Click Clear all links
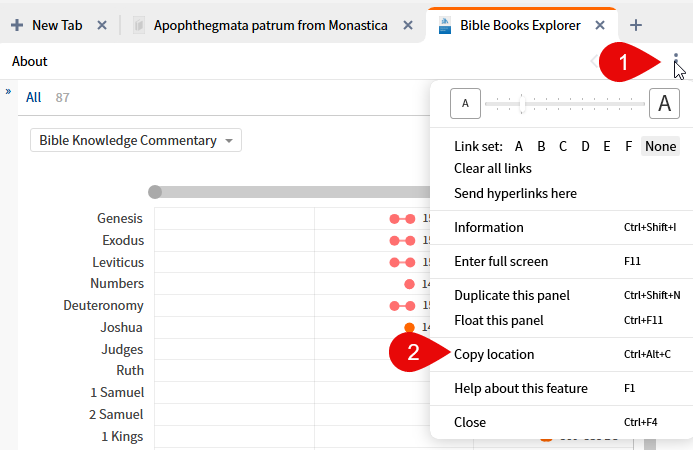This screenshot has height=450, width=693. tap(493, 168)
